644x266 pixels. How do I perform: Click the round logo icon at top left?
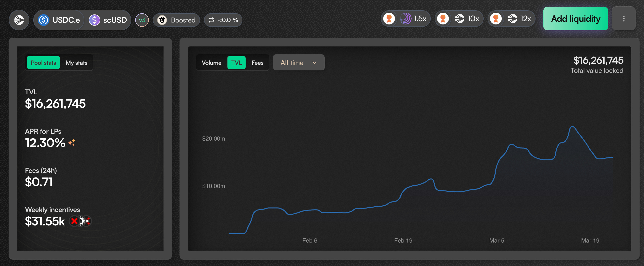coord(19,20)
